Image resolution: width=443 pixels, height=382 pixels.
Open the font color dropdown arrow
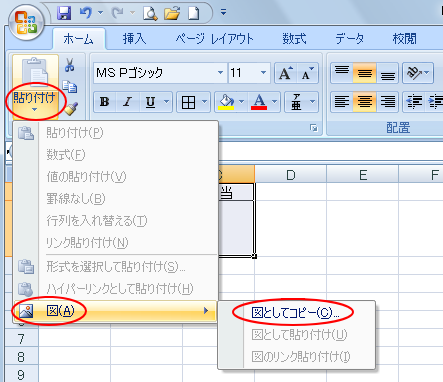click(275, 102)
